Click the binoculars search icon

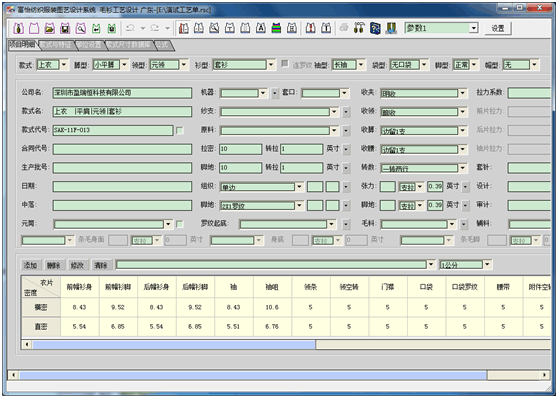[x=359, y=28]
